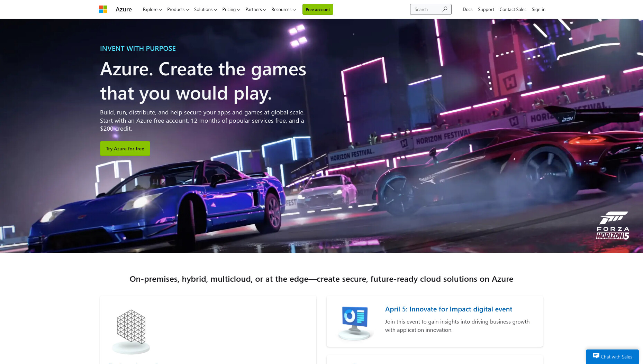The height and width of the screenshot is (364, 643).
Task: Click the Forza Horizon 5 logo
Action: pyautogui.click(x=613, y=226)
